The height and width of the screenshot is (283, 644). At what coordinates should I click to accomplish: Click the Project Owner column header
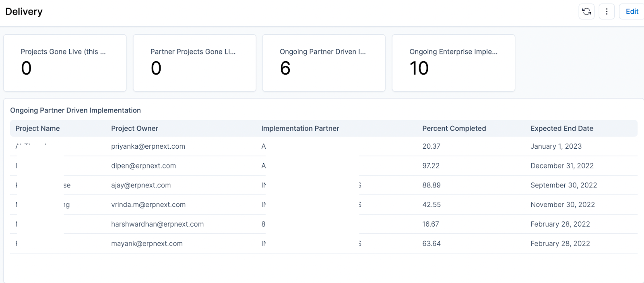134,129
